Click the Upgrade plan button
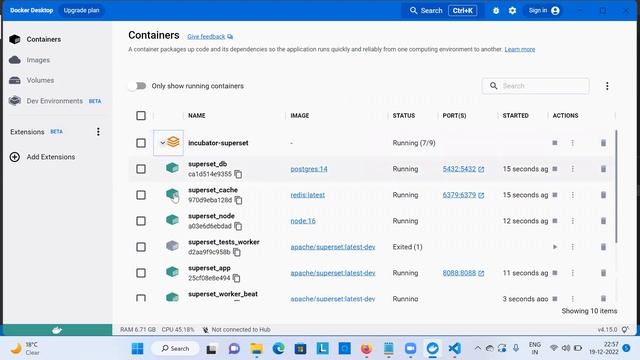 81,10
